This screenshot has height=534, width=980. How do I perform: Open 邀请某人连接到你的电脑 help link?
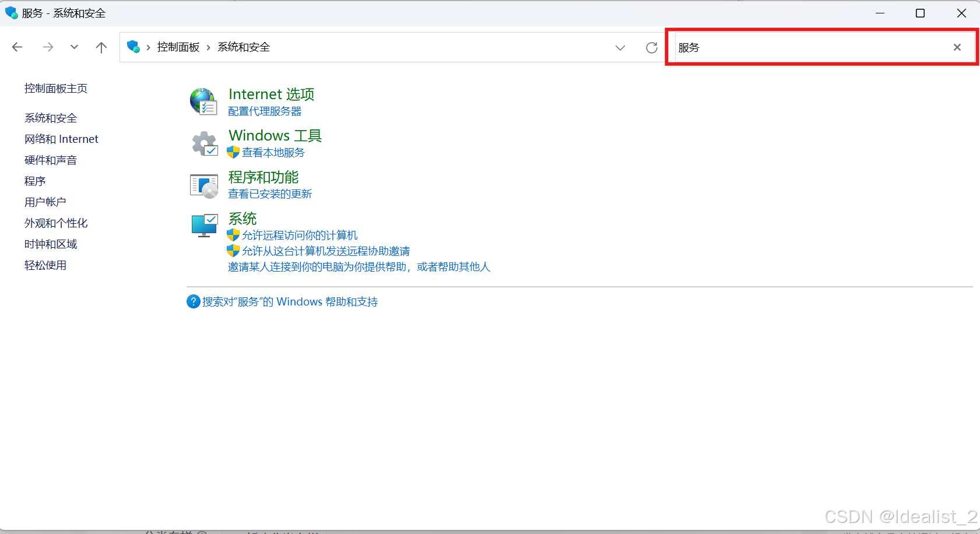359,267
